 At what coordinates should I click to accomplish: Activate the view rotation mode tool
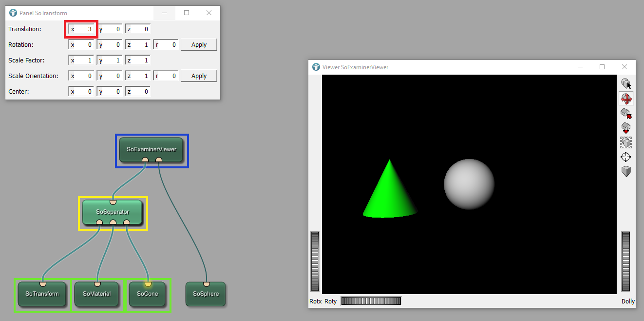626,99
